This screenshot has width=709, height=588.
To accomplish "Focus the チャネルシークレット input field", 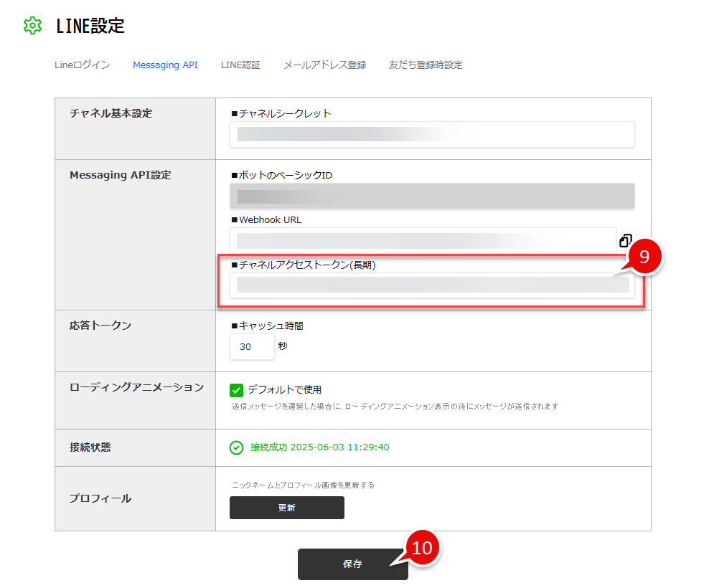I will click(432, 135).
